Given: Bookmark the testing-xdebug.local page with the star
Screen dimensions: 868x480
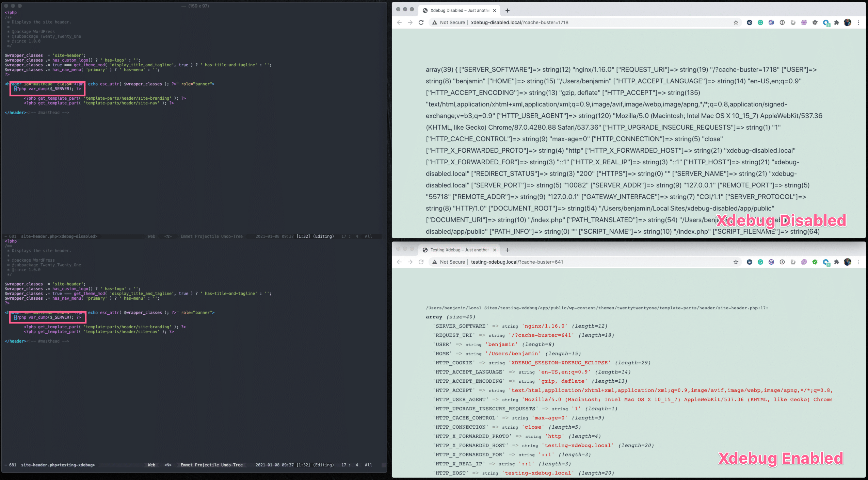Looking at the screenshot, I should pos(736,262).
